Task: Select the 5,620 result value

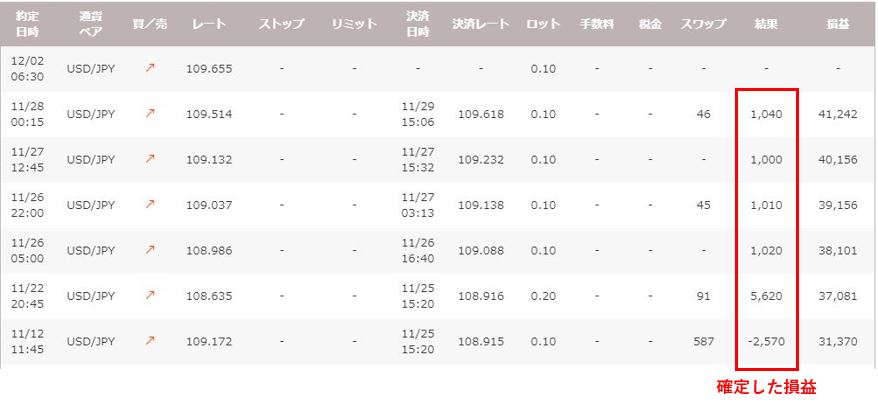Action: (x=766, y=296)
